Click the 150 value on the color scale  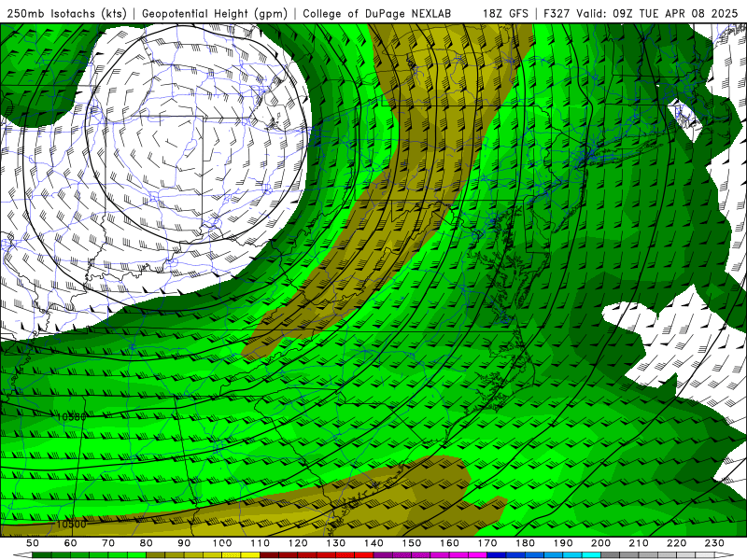pyautogui.click(x=412, y=543)
